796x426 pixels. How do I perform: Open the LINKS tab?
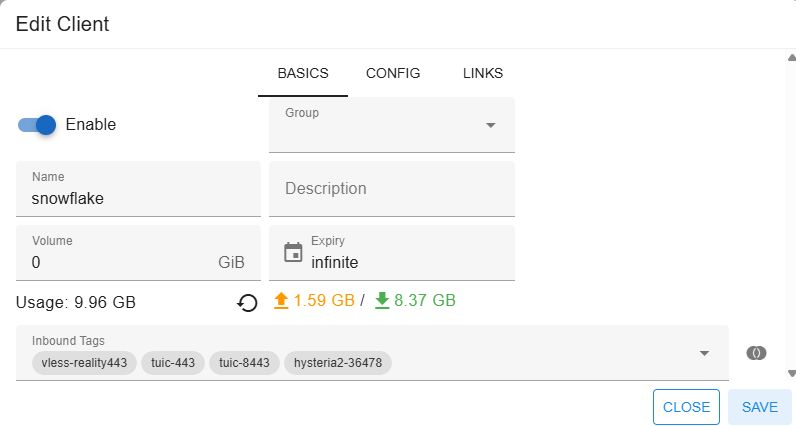(x=483, y=73)
